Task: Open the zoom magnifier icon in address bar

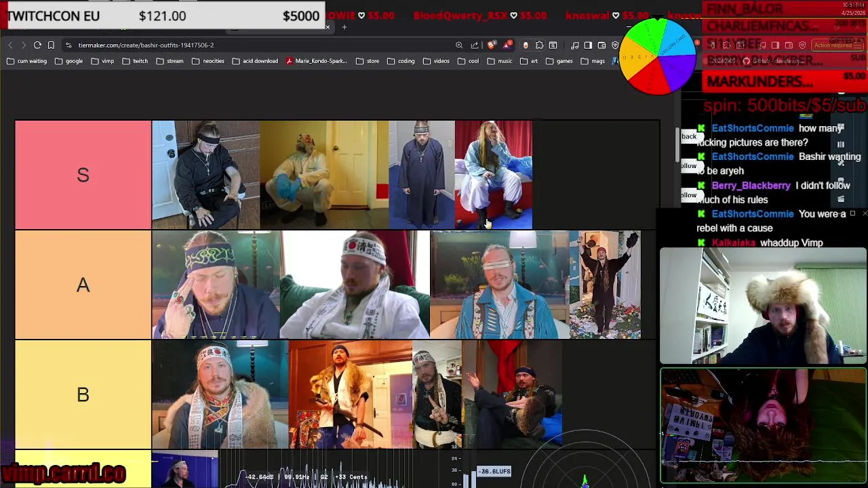Action: [x=459, y=45]
